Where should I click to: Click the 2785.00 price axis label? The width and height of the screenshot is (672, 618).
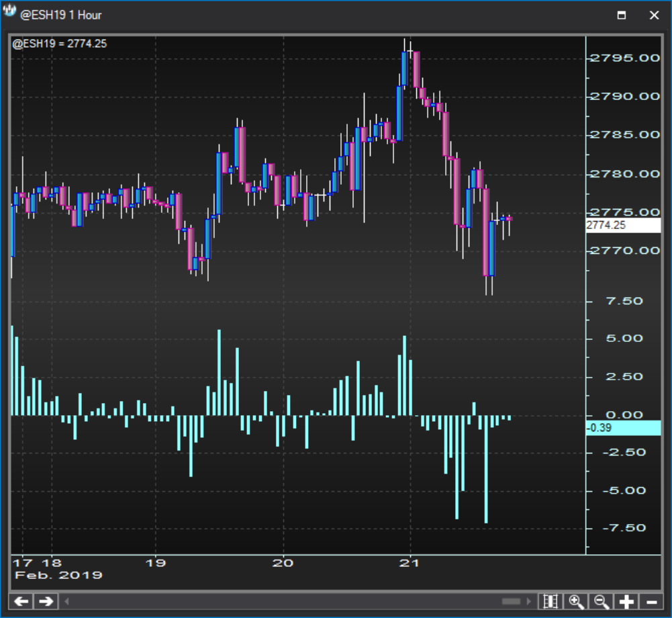click(625, 134)
